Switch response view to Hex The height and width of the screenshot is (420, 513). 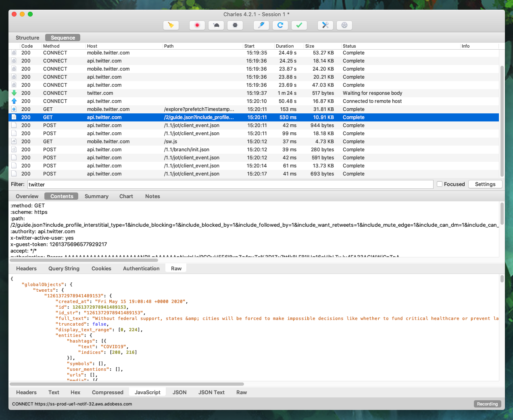75,392
